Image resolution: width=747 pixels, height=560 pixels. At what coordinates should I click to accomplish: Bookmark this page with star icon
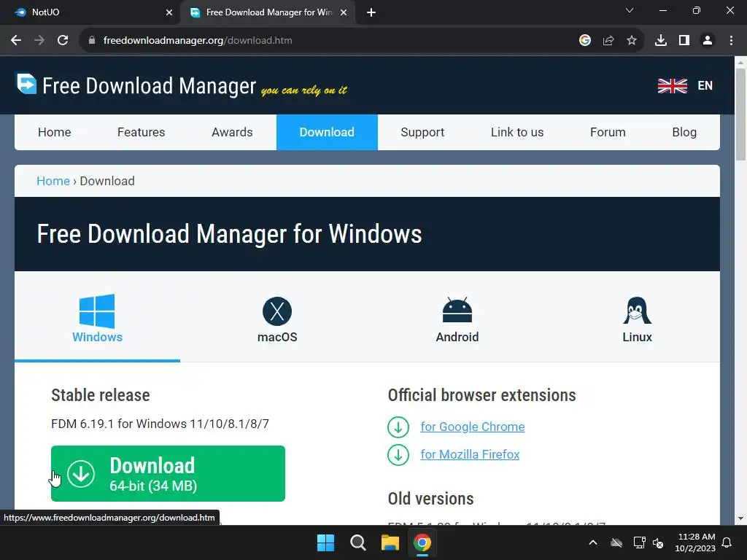(632, 41)
